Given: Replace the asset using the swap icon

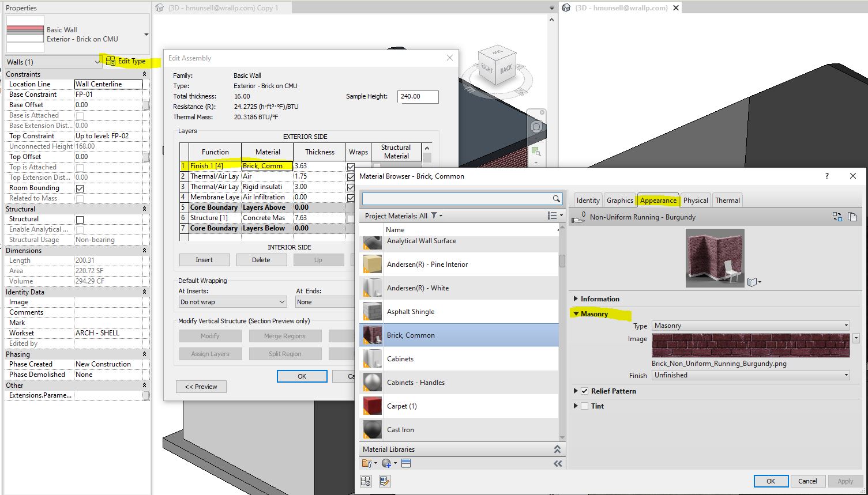Looking at the screenshot, I should (837, 217).
